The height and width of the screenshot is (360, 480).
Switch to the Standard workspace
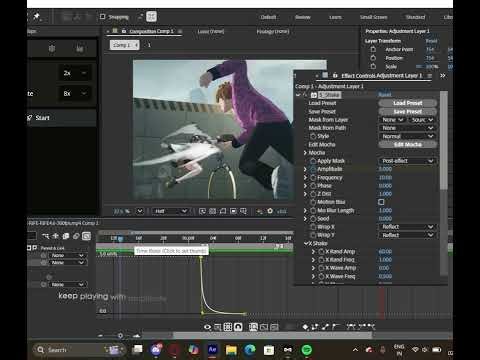coord(415,17)
